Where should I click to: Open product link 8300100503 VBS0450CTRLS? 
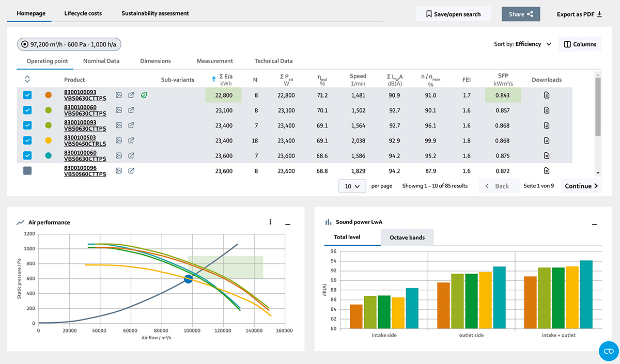(x=85, y=140)
